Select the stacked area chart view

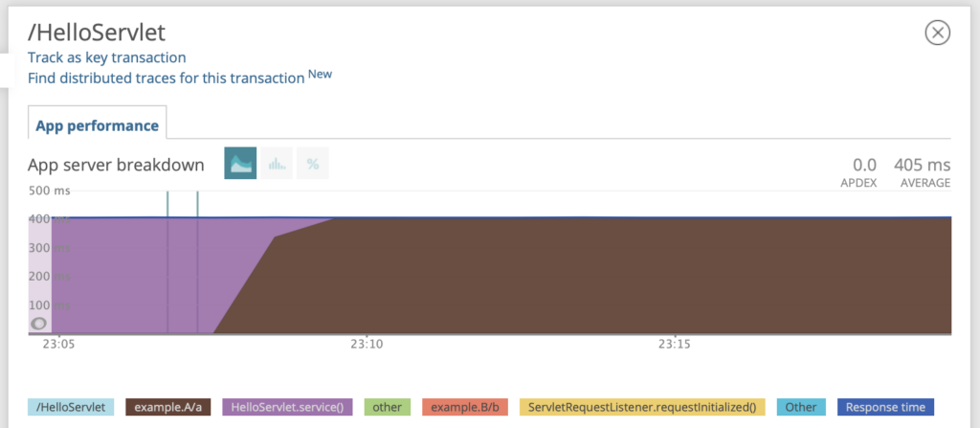point(240,164)
